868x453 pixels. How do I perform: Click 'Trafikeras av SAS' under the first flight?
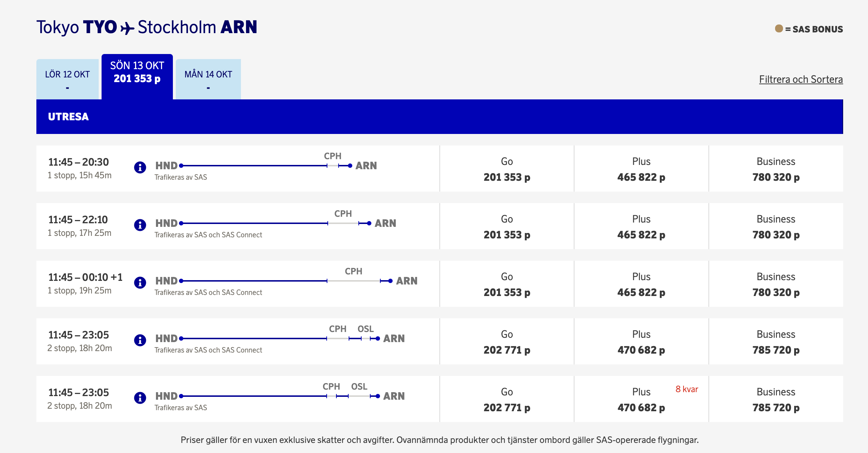(x=181, y=177)
